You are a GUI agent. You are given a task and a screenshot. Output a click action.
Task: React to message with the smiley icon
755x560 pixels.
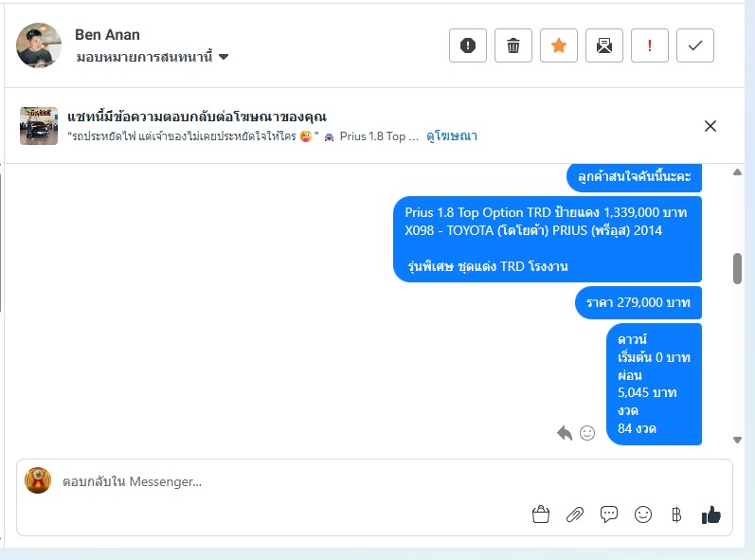[587, 432]
